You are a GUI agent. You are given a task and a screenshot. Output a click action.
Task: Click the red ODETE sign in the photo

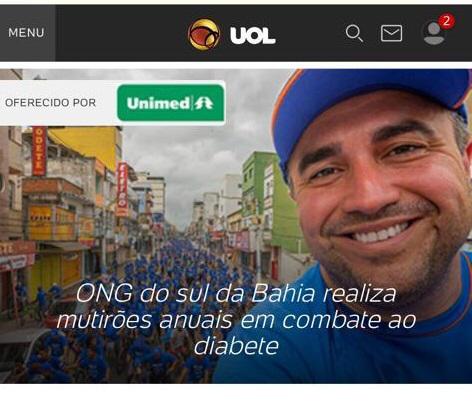coord(39,151)
